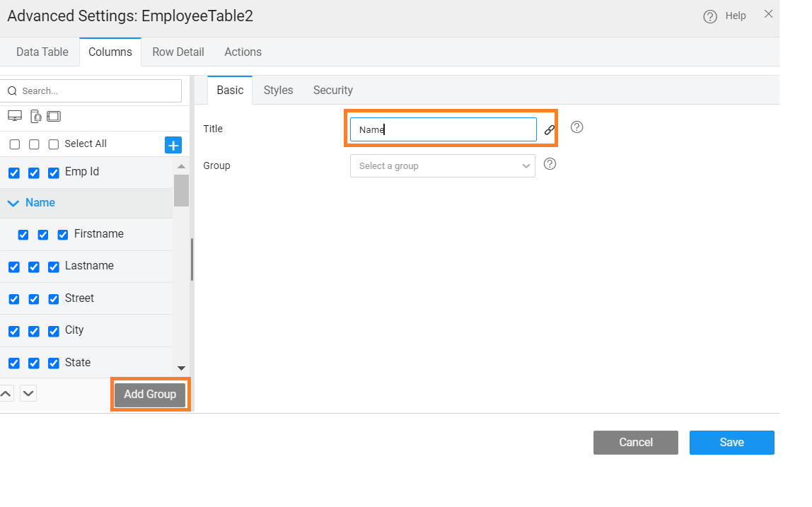
Task: Switch to the Row Detail tab
Action: (x=178, y=52)
